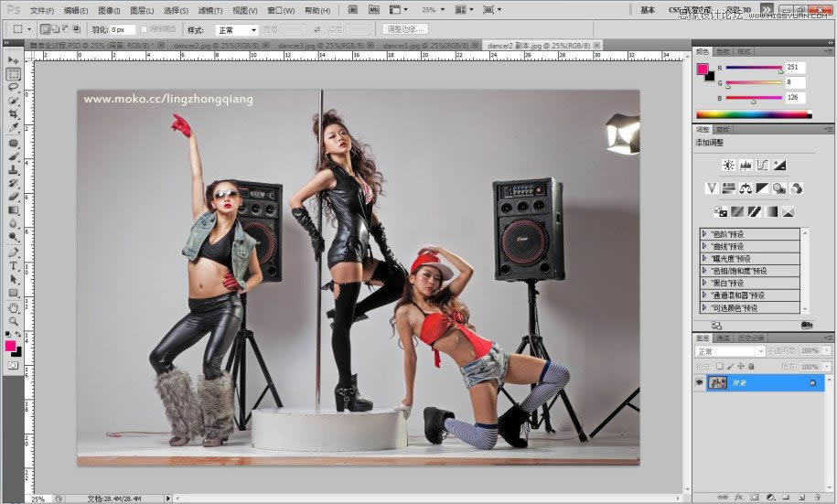Viewport: 837px width, 504px height.
Task: Select the Zoom tool in toolbox
Action: click(x=14, y=321)
